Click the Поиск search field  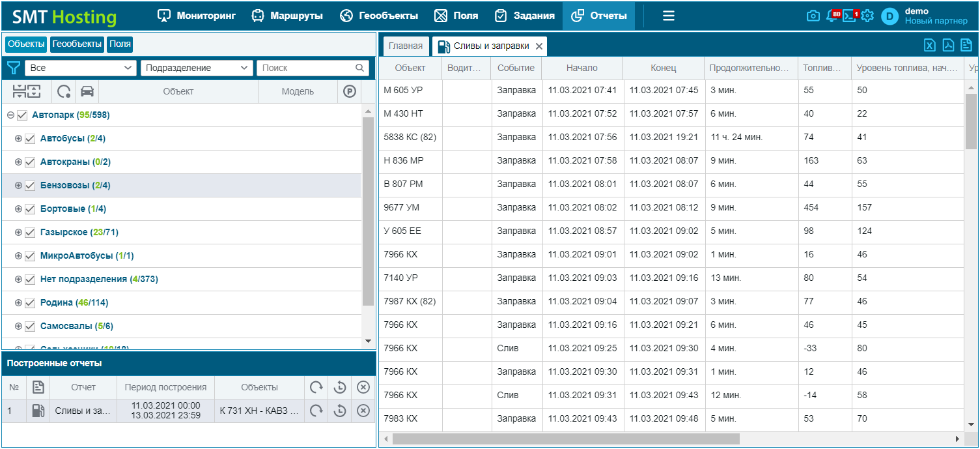pyautogui.click(x=313, y=68)
